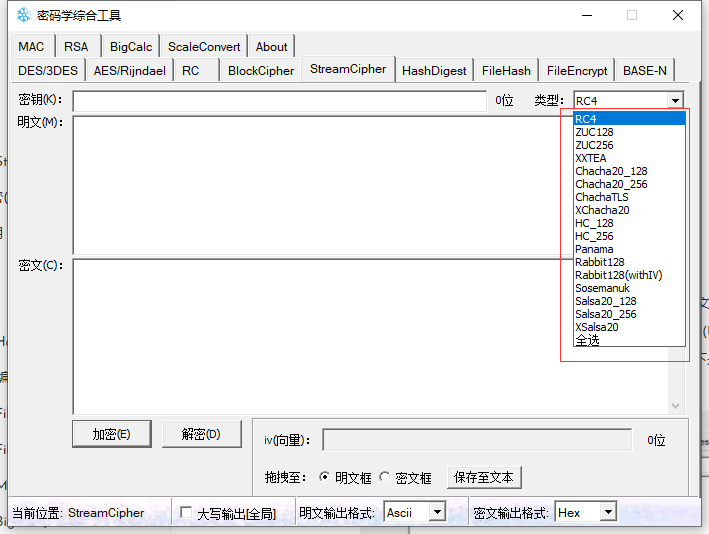Select XSalsa20 from the cipher list
The height and width of the screenshot is (534, 709).
(629, 327)
